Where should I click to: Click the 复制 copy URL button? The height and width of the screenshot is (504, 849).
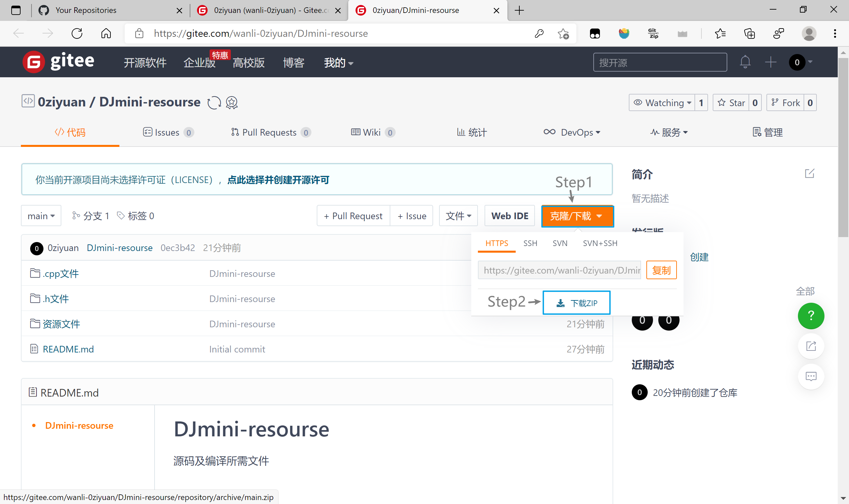[661, 270]
